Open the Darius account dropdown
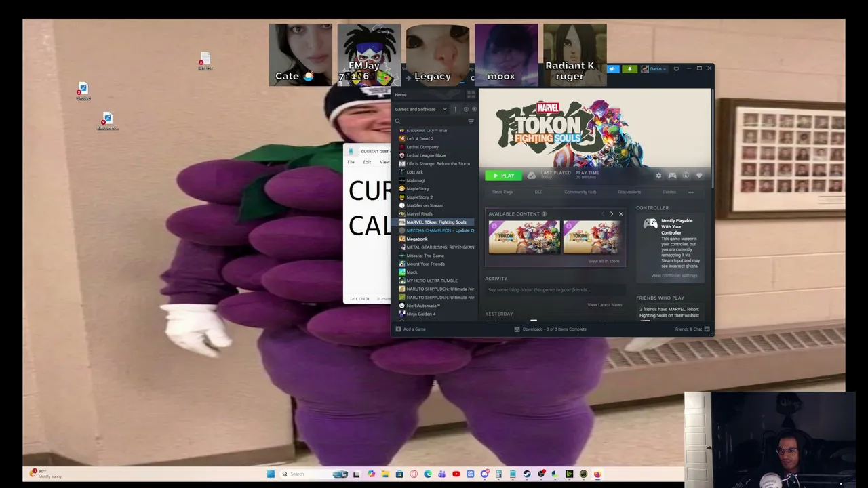This screenshot has width=868, height=488. click(654, 69)
